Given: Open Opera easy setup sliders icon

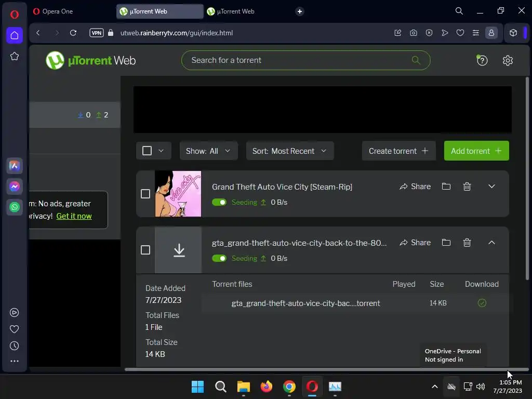Looking at the screenshot, I should pyautogui.click(x=476, y=33).
